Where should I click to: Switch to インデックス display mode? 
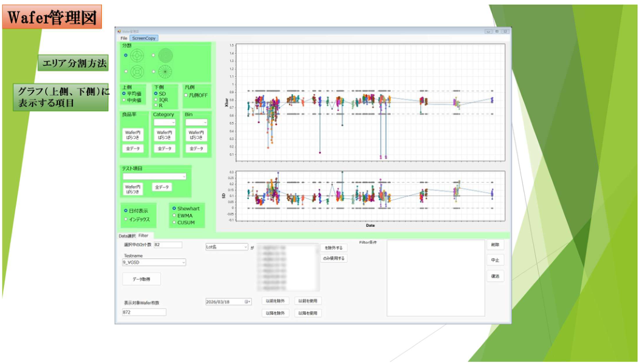tap(125, 219)
